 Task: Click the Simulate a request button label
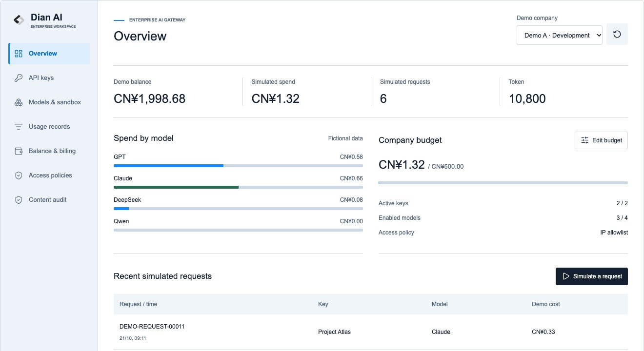pos(598,276)
